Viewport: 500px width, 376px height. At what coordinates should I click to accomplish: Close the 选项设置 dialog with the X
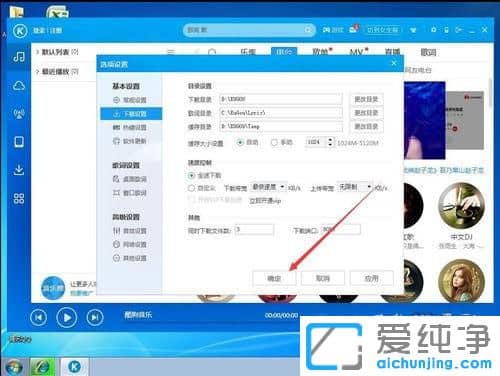[394, 63]
